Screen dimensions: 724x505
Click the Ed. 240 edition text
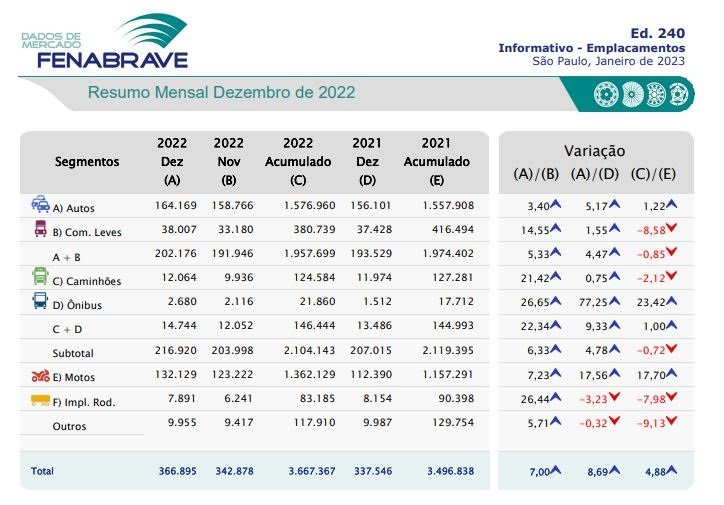pos(663,33)
